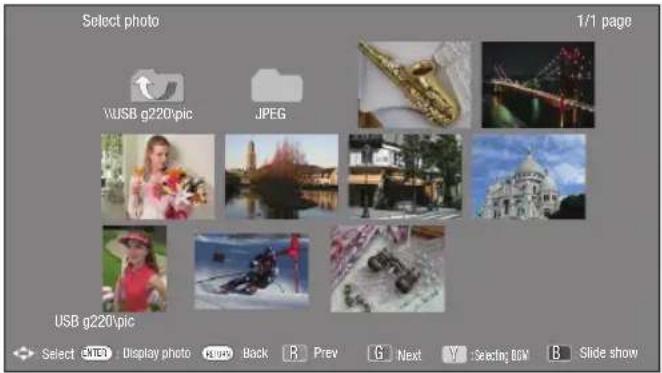Select the toy race car photo

[388, 269]
